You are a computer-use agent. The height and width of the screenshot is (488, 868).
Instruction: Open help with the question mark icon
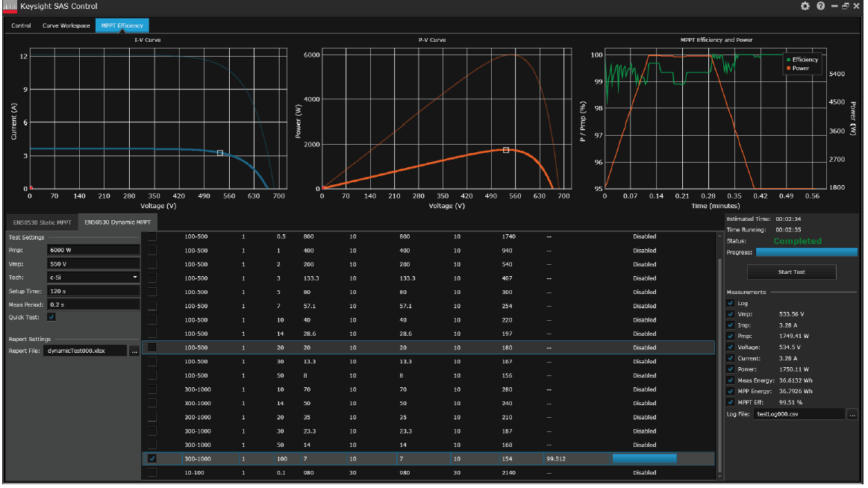coord(820,6)
